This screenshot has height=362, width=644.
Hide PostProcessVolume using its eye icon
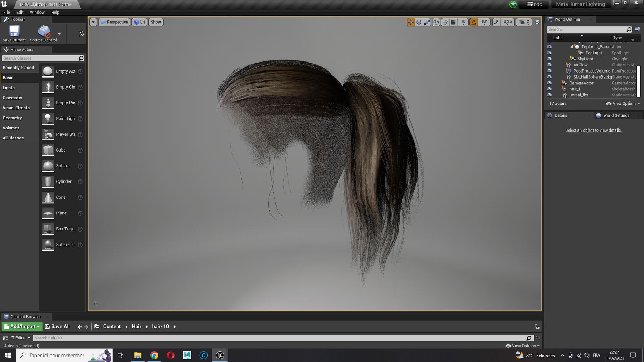pos(550,71)
